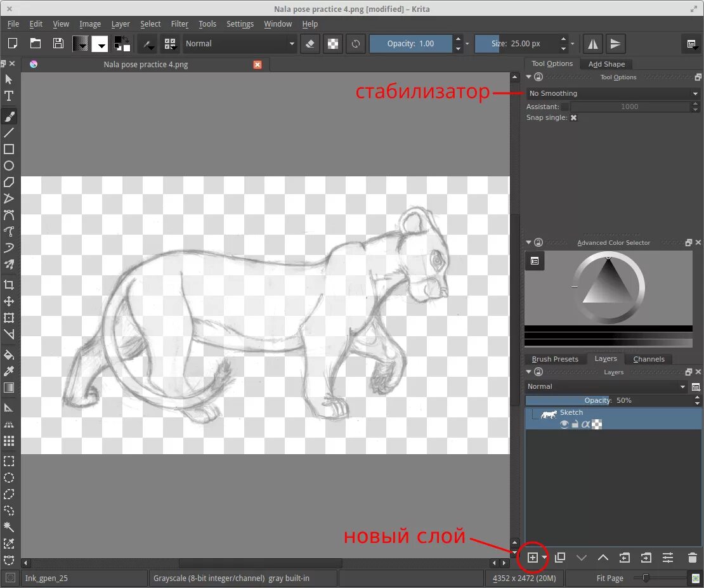The image size is (704, 588).
Task: Open the brush presets chooser dropdown
Action: (170, 44)
